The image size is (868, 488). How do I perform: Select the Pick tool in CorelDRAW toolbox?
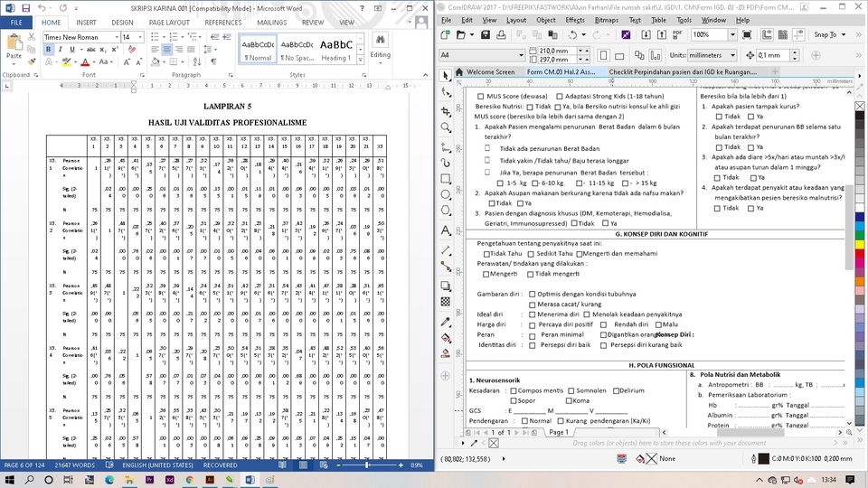[446, 76]
